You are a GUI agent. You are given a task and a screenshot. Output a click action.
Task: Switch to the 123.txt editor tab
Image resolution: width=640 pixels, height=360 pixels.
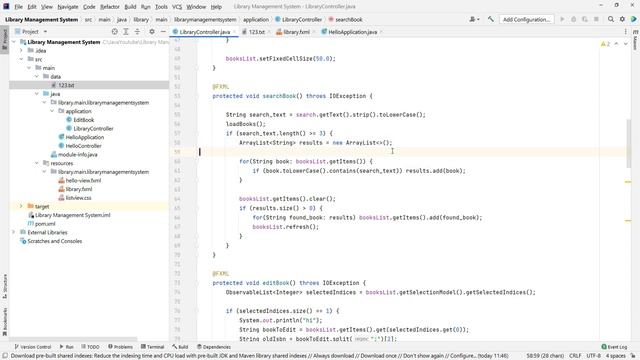click(x=256, y=32)
